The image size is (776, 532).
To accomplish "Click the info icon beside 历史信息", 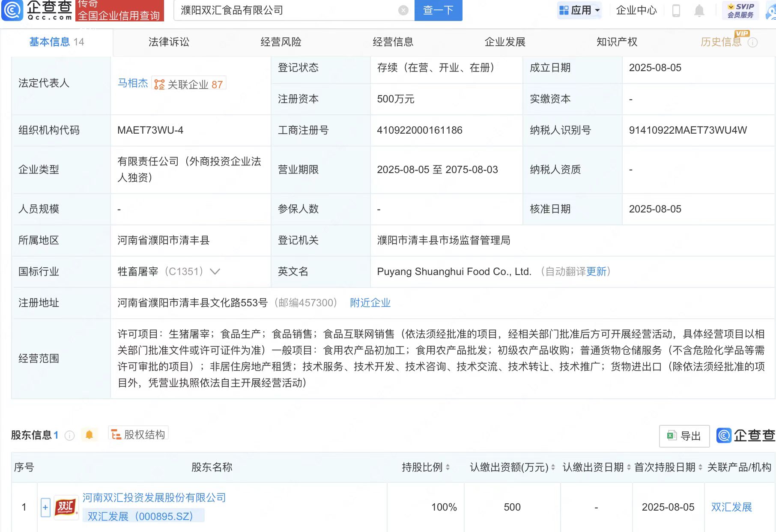I will point(752,42).
